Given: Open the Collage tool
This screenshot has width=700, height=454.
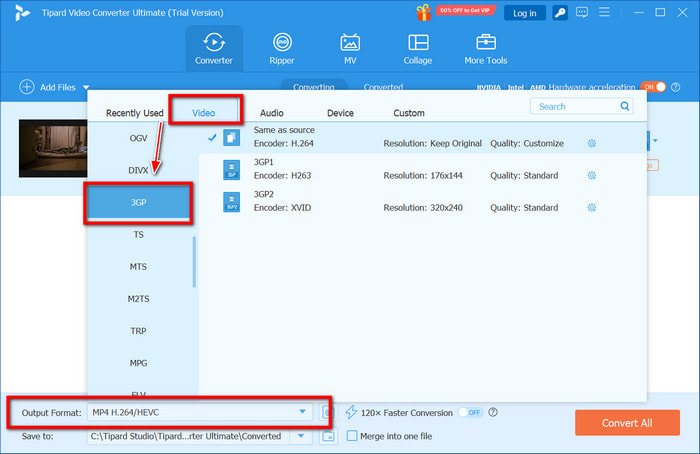Looking at the screenshot, I should pyautogui.click(x=418, y=48).
